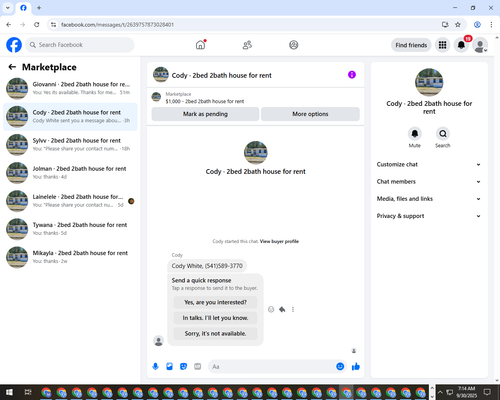Open the Home feed icon
The height and width of the screenshot is (400, 500).
pos(200,45)
